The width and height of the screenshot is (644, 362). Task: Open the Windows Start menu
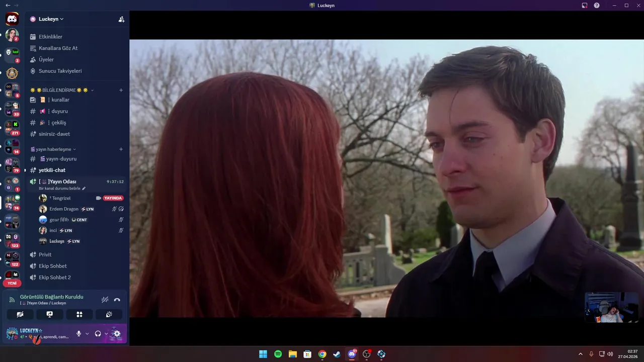[x=263, y=354]
